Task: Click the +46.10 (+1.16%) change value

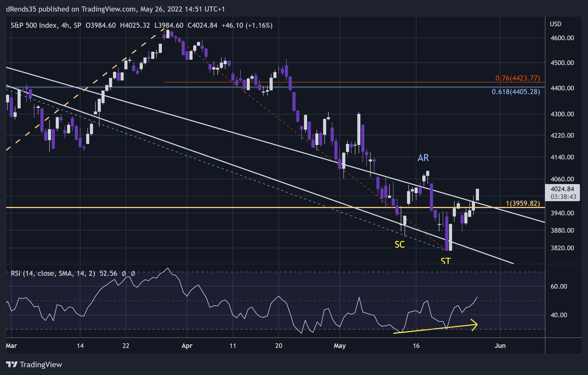Action: pos(247,25)
